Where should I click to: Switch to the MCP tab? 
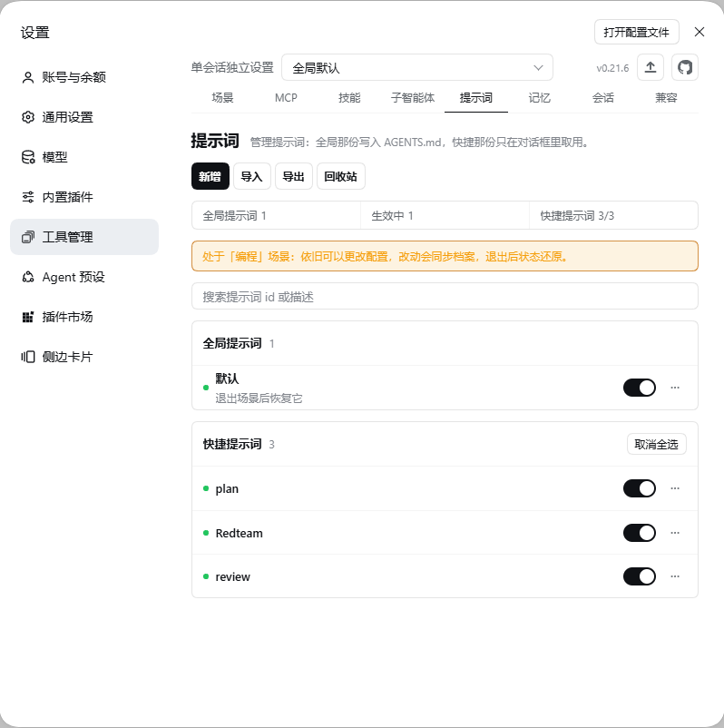(x=286, y=98)
